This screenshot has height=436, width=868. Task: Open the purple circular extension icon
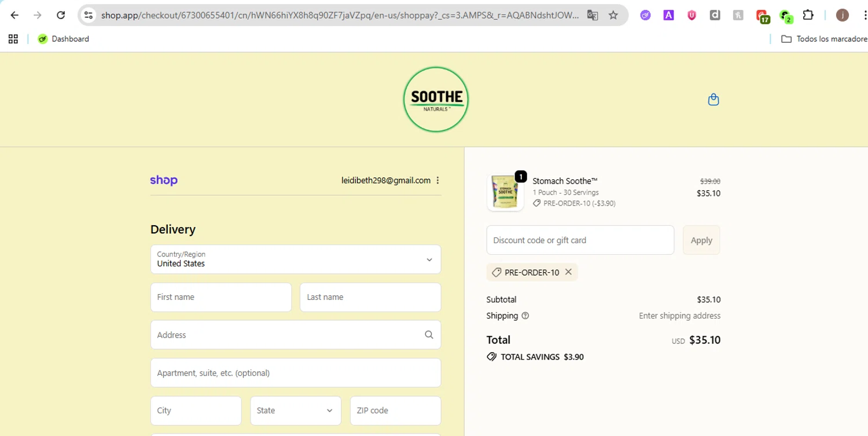point(645,16)
